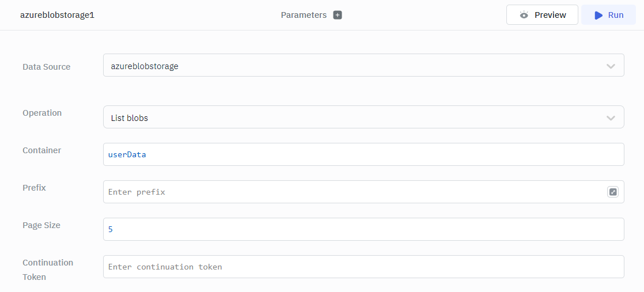Preview the query results
Screen dimensions: 644x292
542,15
